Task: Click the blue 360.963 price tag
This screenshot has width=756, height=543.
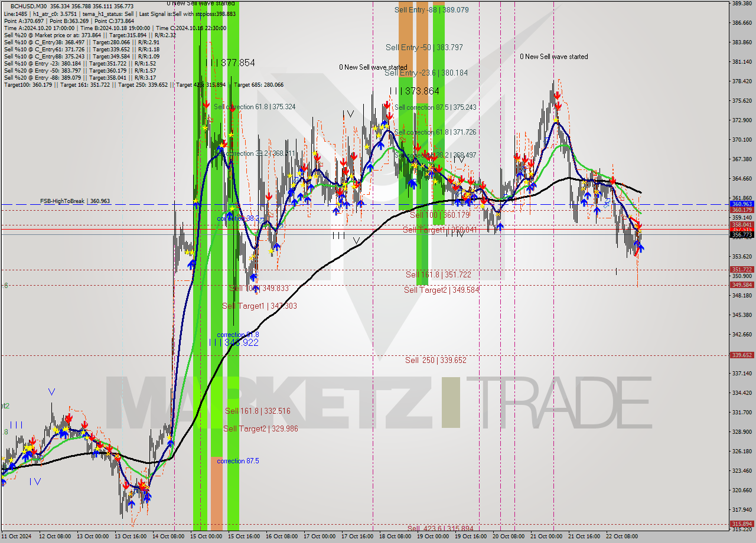Action: 742,204
